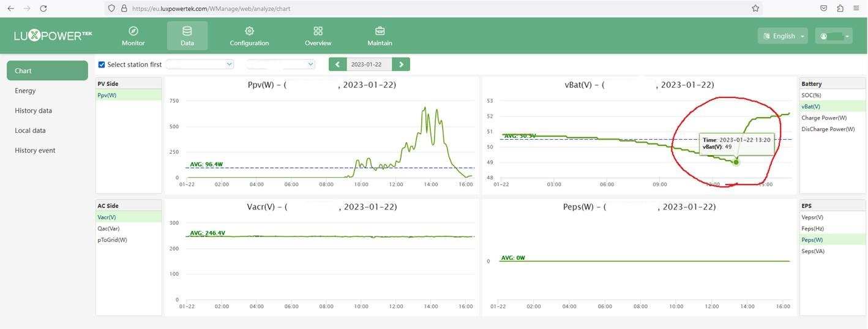Open the station selection dropdown

[200, 64]
